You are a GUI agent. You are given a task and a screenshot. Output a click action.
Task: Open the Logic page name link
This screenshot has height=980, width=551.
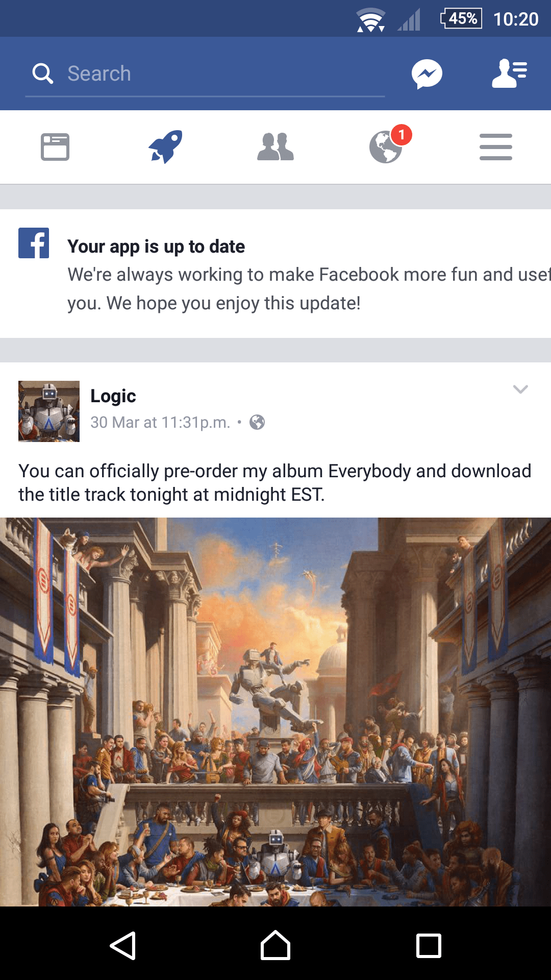click(x=113, y=396)
